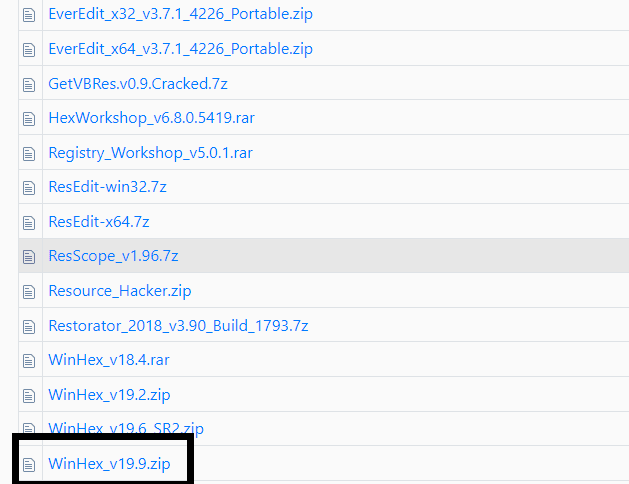629x484 pixels.
Task: Click file icon beside WinHex_v18.4.rar
Action: click(29, 361)
